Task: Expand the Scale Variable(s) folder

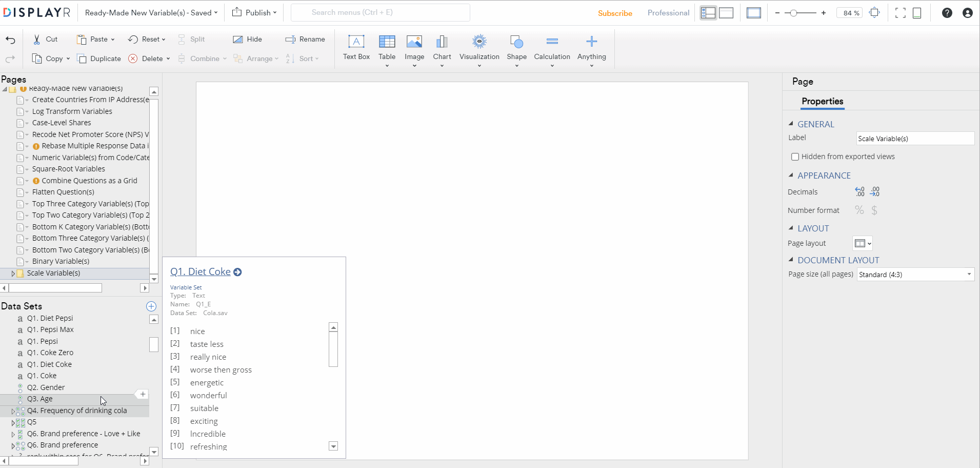Action: 13,274
